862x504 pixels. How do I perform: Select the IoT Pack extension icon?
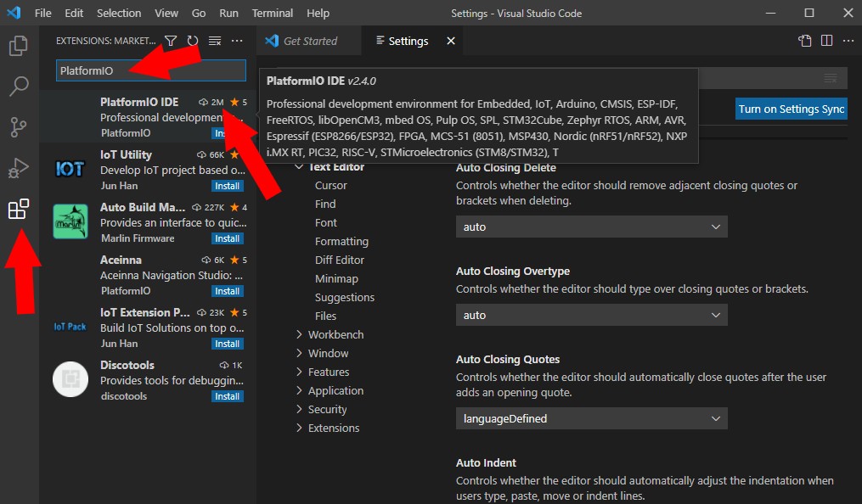tap(70, 327)
